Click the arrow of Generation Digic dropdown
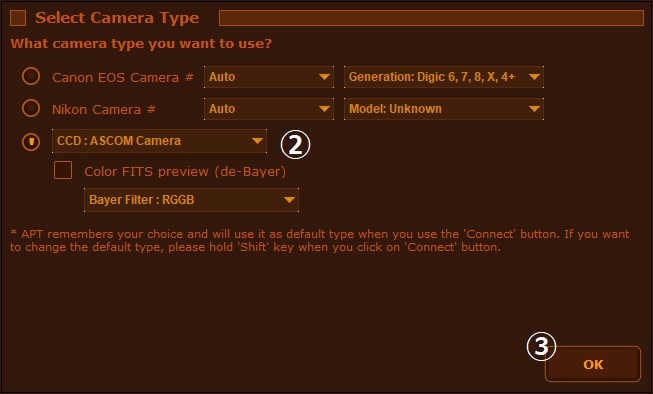Screen dimensions: 653x394 tap(534, 77)
